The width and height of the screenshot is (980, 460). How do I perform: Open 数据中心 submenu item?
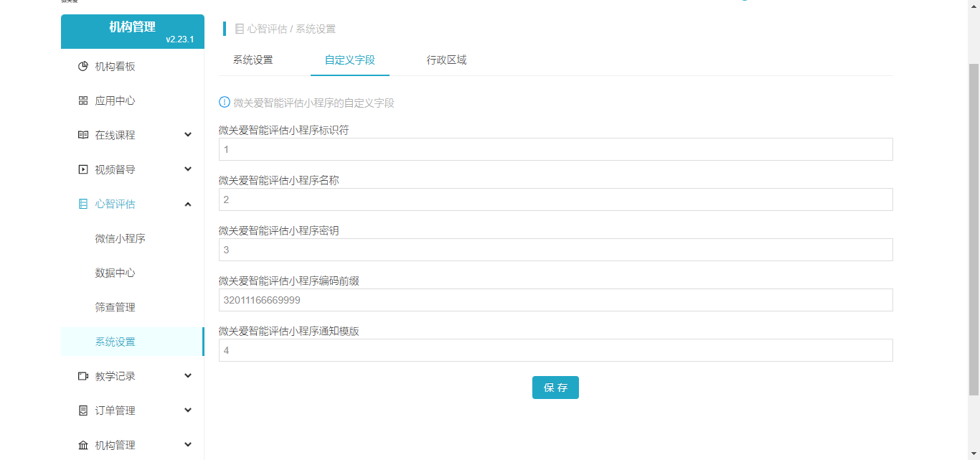[116, 273]
